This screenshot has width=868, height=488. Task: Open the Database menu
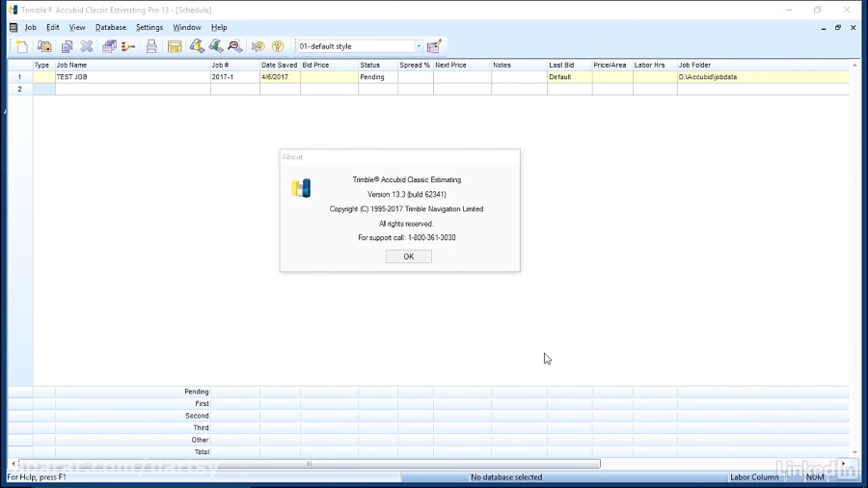point(111,28)
